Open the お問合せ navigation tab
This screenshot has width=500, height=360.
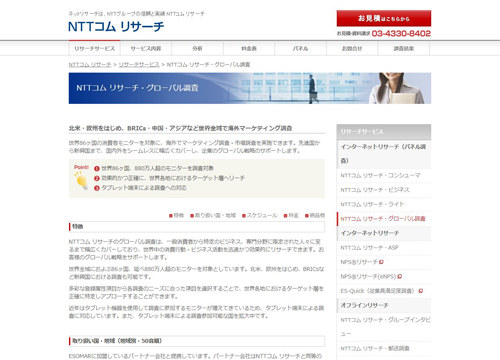[352, 48]
